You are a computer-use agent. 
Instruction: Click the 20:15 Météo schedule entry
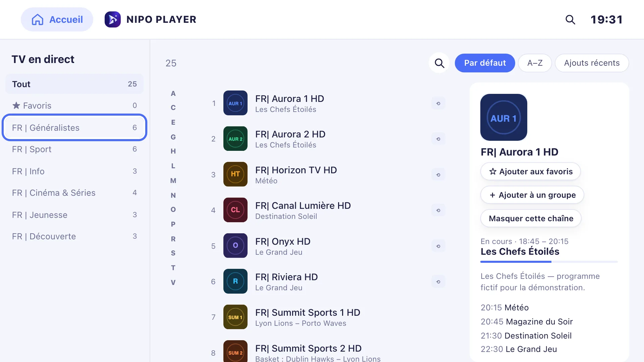[x=504, y=308]
